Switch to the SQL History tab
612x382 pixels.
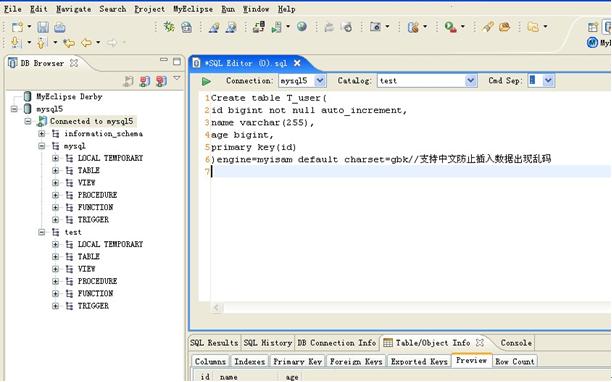coord(268,343)
